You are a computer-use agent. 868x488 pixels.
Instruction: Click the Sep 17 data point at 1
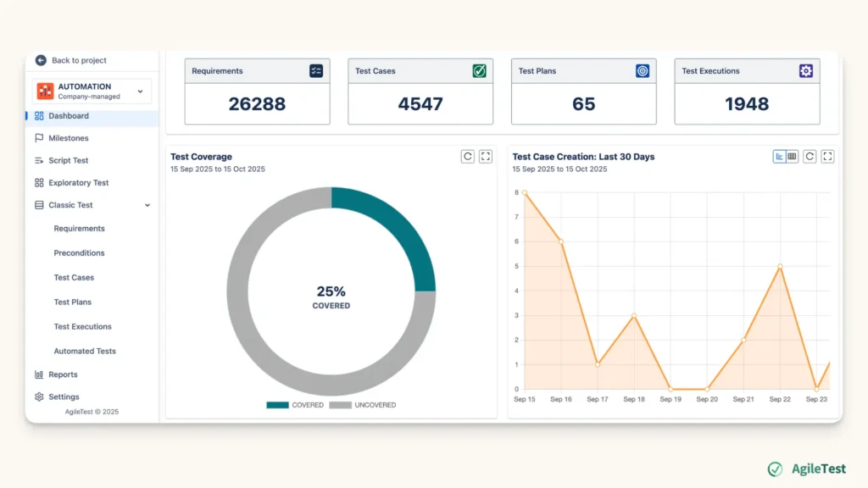click(x=598, y=364)
